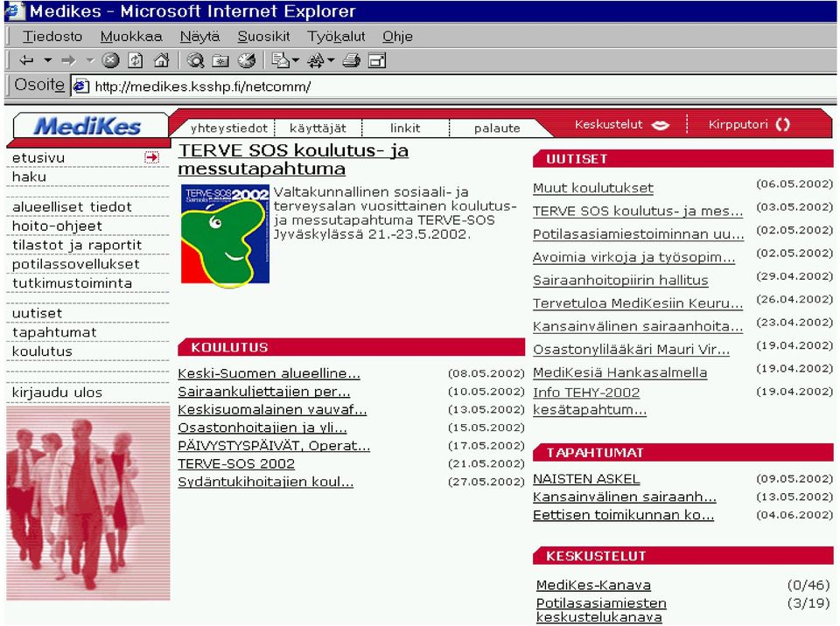The height and width of the screenshot is (626, 840).
Task: Expand the Mail button dropdown arrow
Action: 296,60
